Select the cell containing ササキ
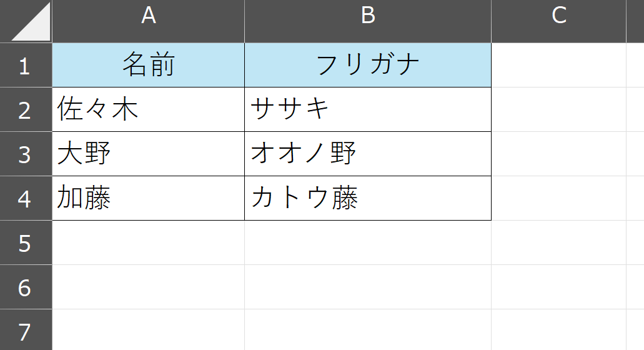This screenshot has height=350, width=644. click(x=368, y=110)
